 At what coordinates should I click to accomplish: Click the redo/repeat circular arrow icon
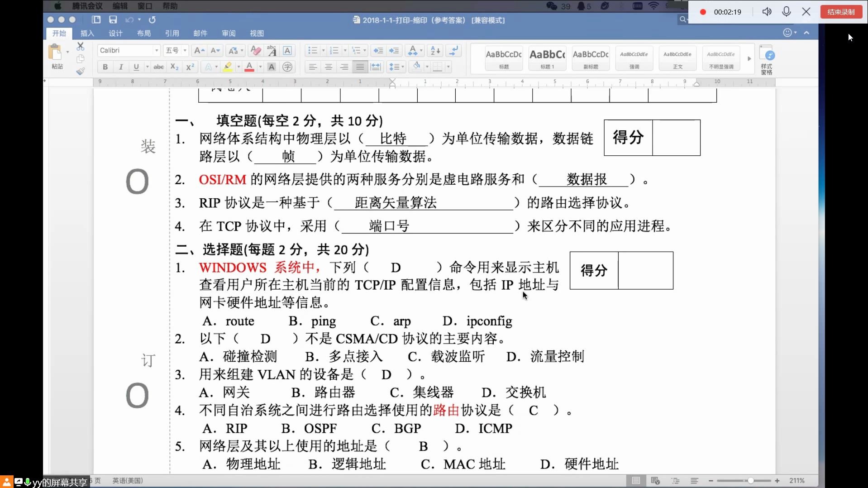click(x=153, y=19)
